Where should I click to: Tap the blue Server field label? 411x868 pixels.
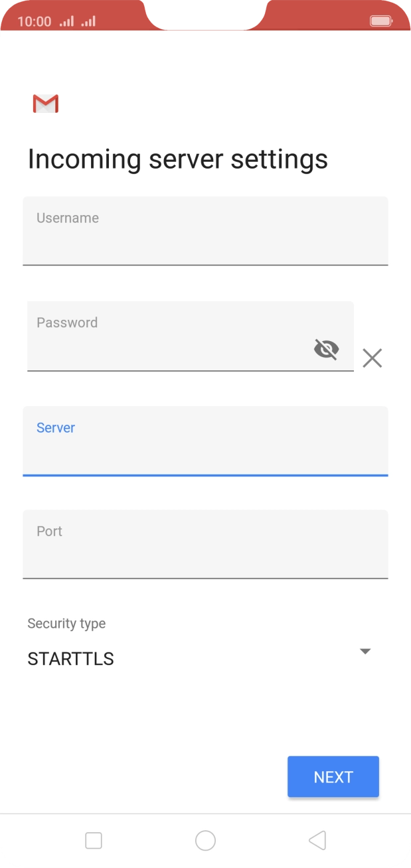56,427
